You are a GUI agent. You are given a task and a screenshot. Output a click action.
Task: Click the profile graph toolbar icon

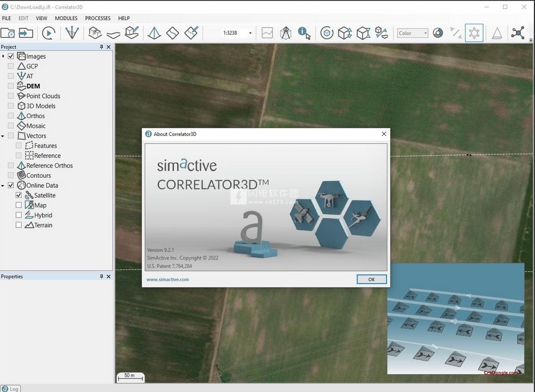pos(267,33)
